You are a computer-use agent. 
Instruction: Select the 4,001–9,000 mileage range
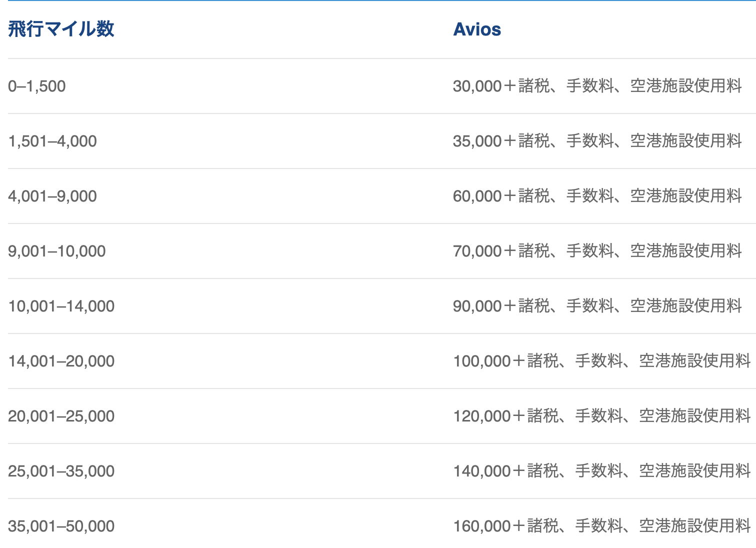[52, 196]
